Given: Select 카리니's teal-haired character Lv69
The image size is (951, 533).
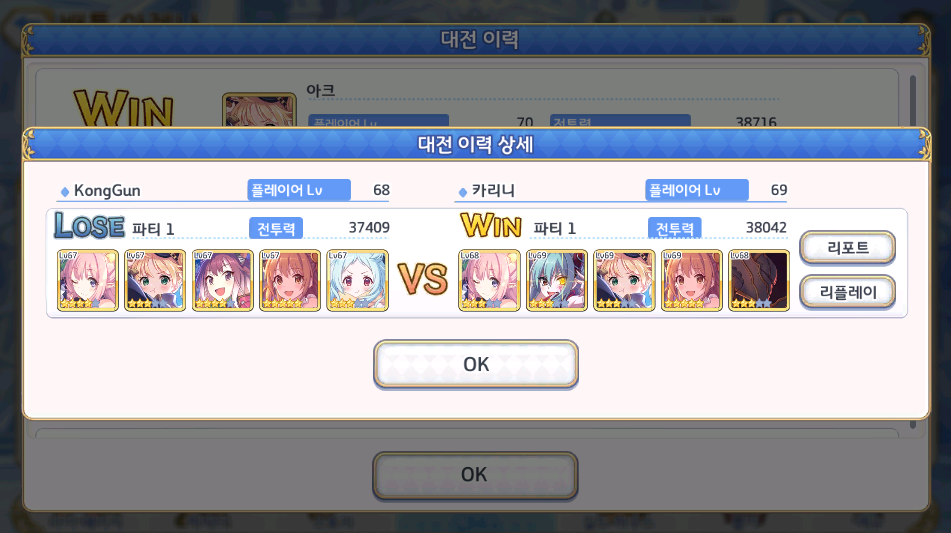Looking at the screenshot, I should click(557, 280).
